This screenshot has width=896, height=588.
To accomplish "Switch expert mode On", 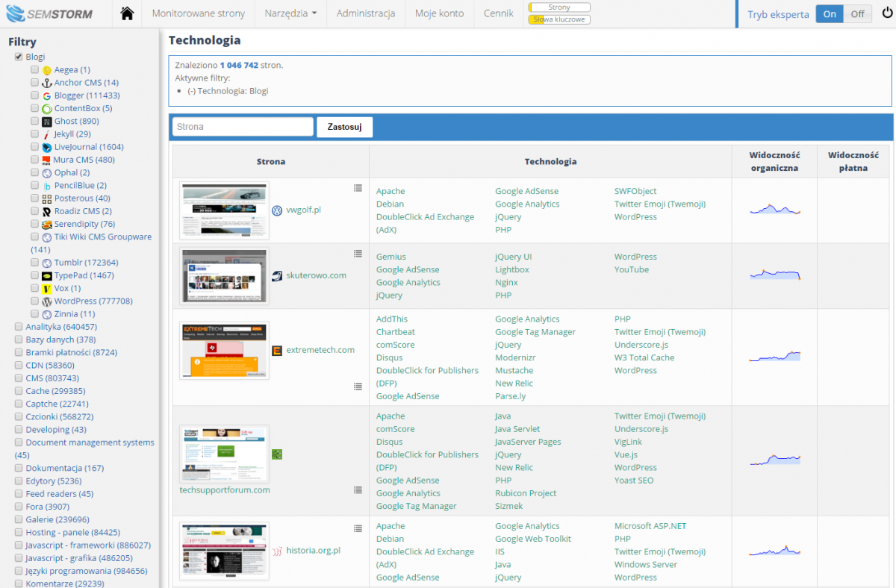I will click(x=830, y=13).
